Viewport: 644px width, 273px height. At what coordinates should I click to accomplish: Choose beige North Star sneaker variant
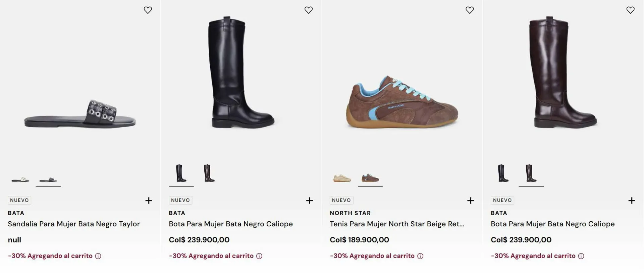(x=342, y=178)
